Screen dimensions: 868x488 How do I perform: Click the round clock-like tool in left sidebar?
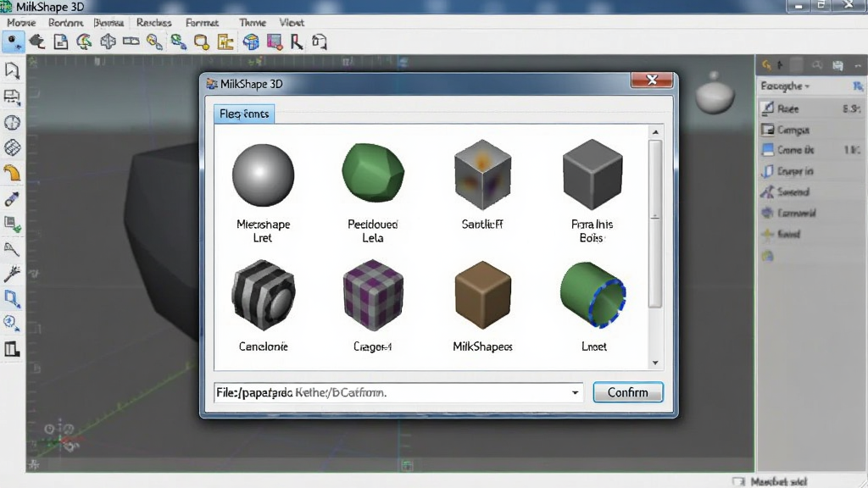coord(12,122)
